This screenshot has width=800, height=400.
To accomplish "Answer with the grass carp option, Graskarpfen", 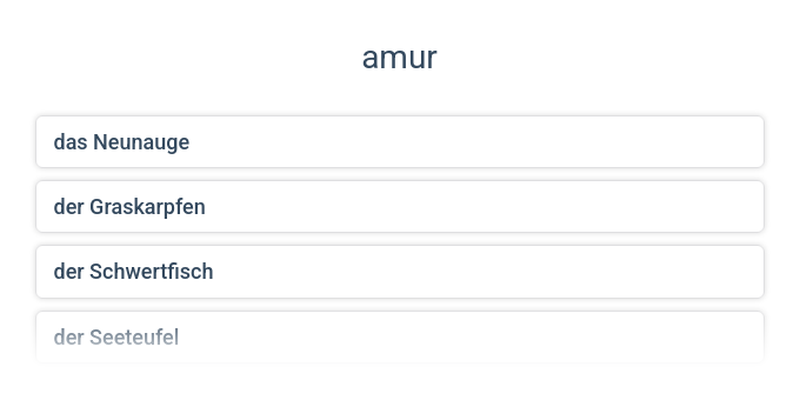I will click(x=400, y=207).
